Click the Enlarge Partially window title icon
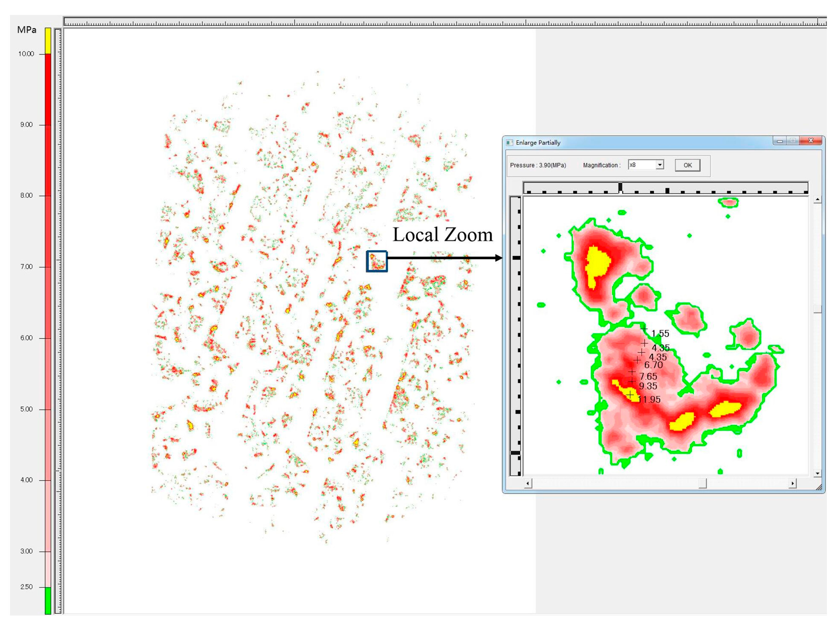The width and height of the screenshot is (840, 633). tap(510, 142)
